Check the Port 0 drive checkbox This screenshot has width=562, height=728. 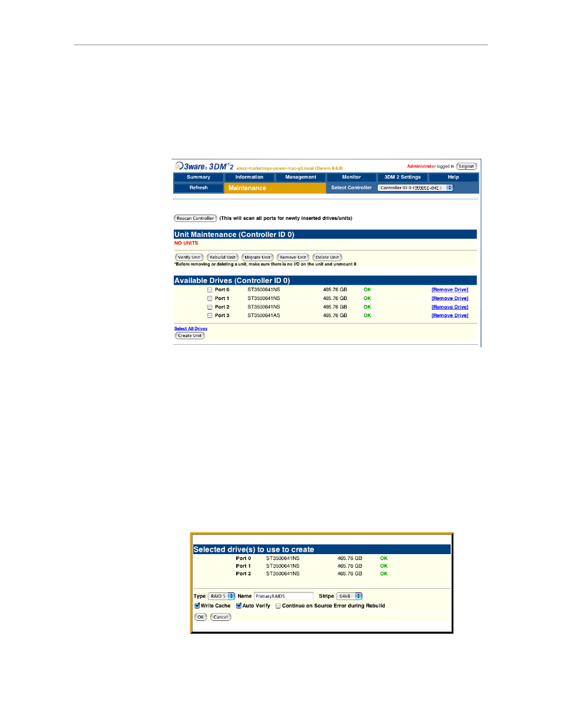click(x=210, y=289)
